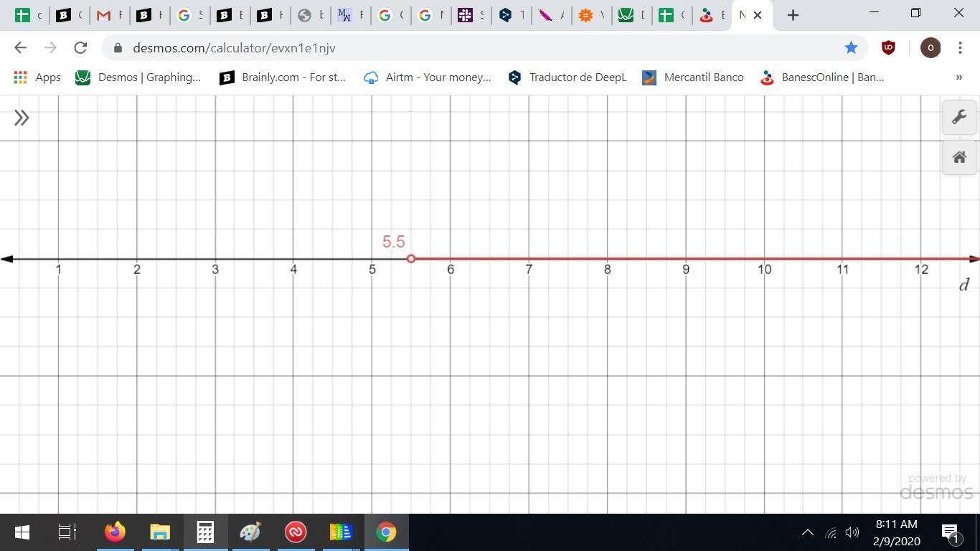Toggle the bookmark star for this page
The height and width of the screenshot is (551, 980).
[851, 48]
